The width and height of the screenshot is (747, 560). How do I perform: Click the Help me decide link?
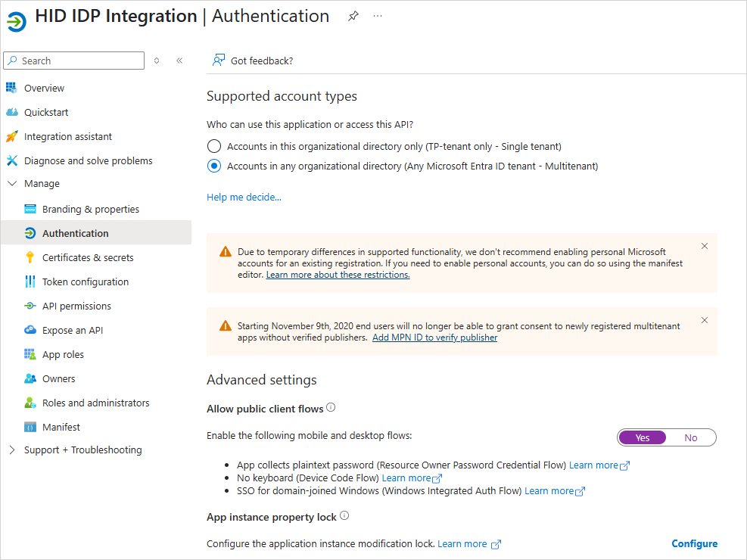(244, 198)
